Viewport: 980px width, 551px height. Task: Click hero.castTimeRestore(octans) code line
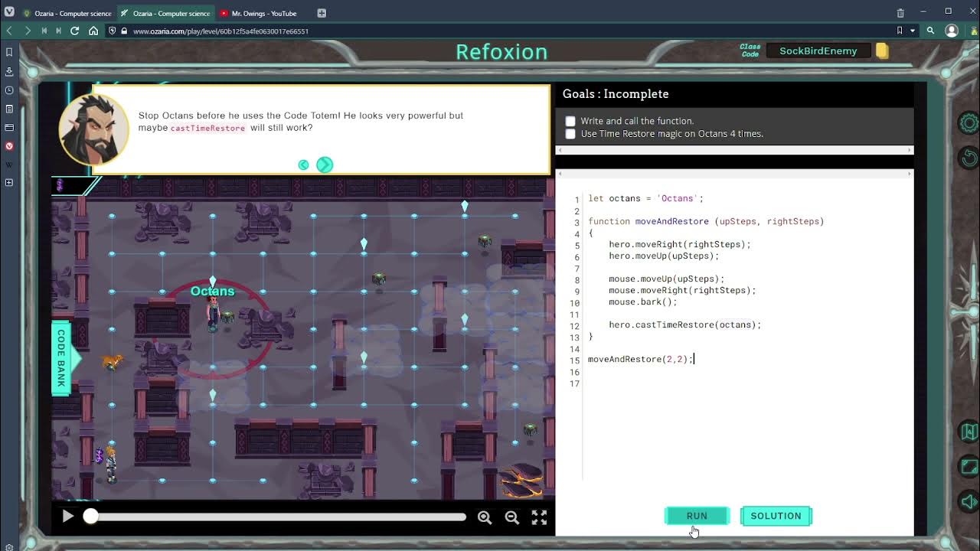tap(684, 324)
